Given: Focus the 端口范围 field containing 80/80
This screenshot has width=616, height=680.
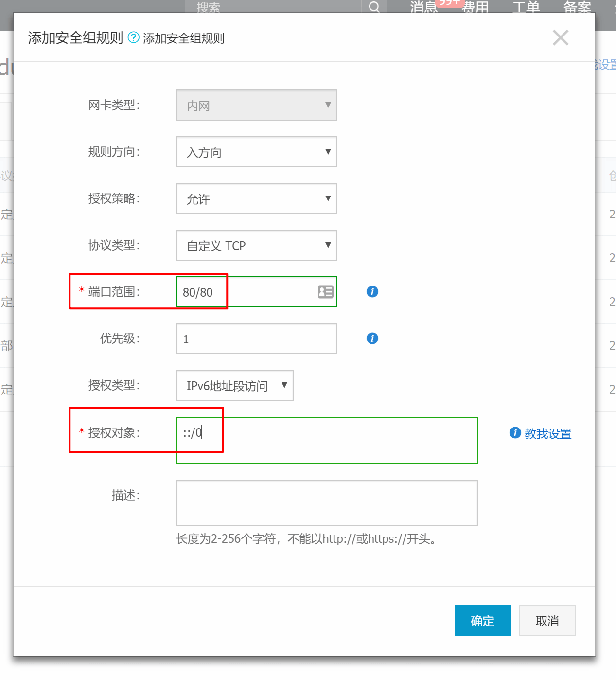Looking at the screenshot, I should coord(257,292).
